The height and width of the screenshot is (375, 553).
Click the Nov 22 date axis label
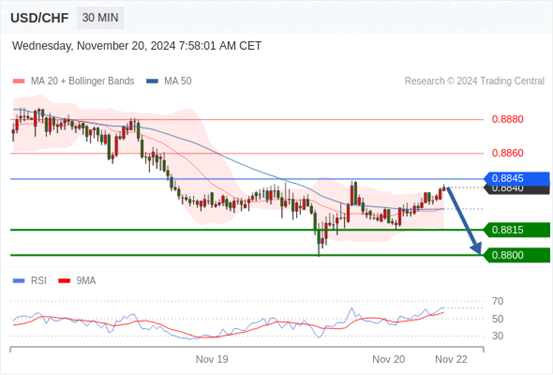point(451,359)
